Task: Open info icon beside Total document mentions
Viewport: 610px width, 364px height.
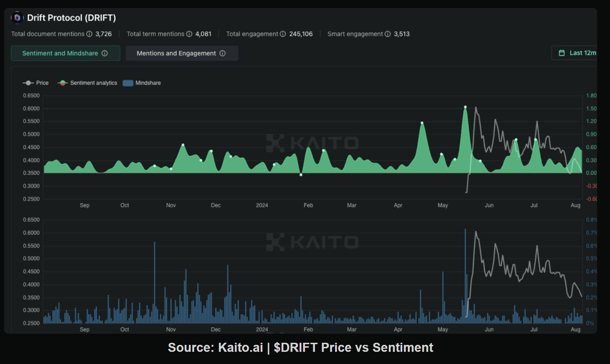Action: click(89, 34)
